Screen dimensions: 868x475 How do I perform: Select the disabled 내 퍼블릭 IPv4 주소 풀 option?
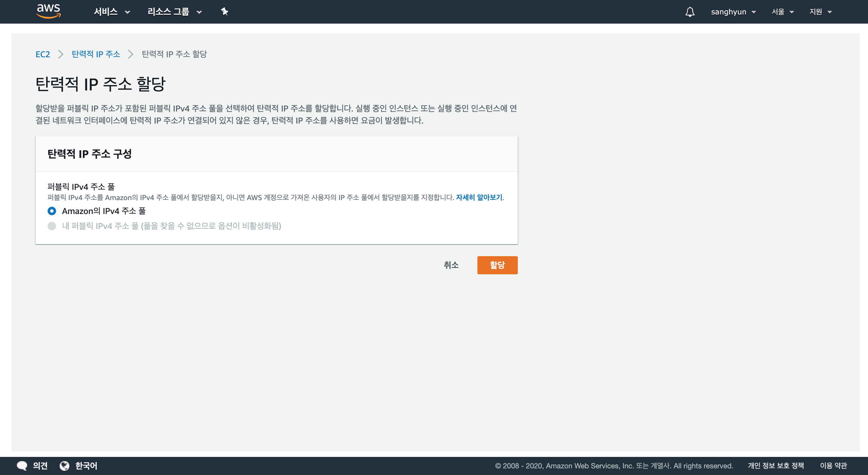52,226
